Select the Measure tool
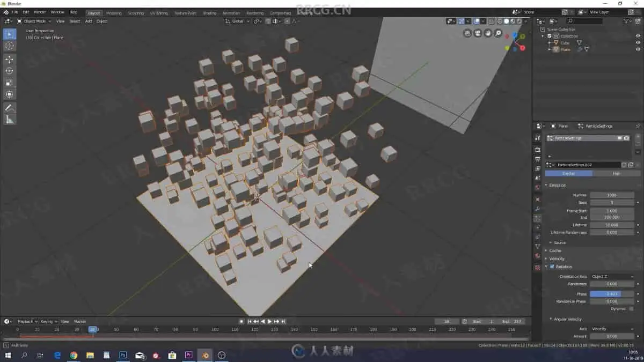Screen dimensions: 644x362 coord(9,120)
